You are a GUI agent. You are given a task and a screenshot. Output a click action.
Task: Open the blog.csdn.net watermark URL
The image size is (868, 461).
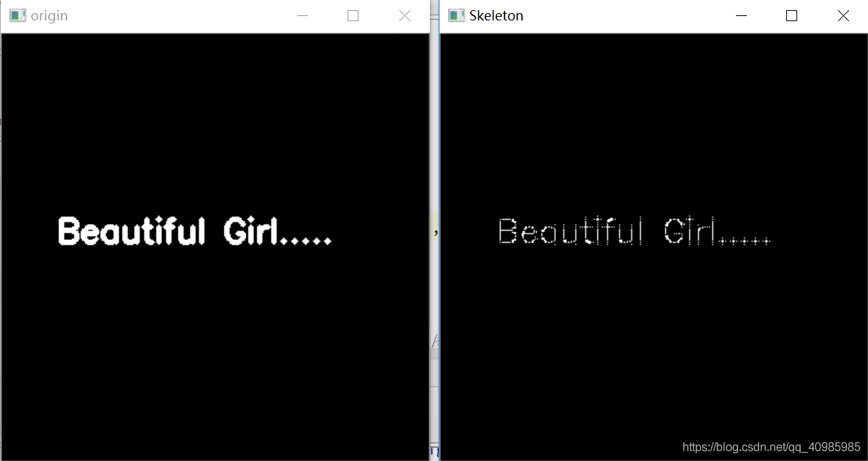[771, 446]
